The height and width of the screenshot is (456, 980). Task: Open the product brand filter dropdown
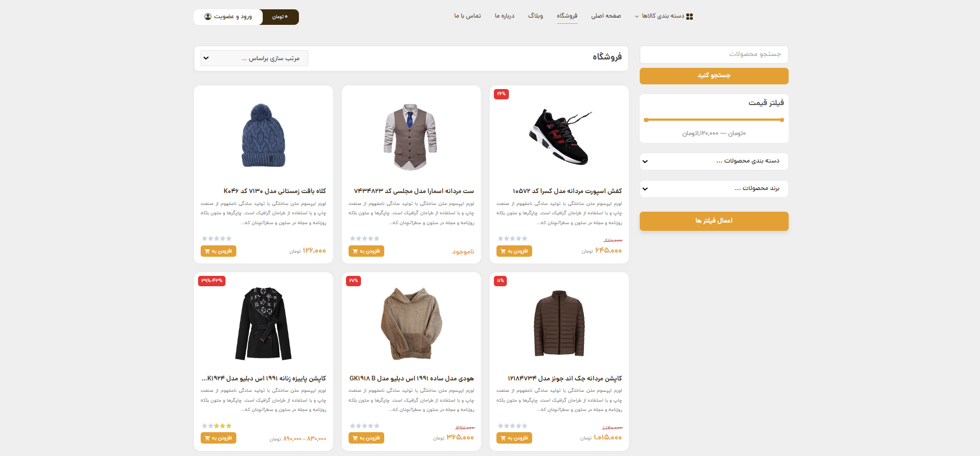[714, 188]
